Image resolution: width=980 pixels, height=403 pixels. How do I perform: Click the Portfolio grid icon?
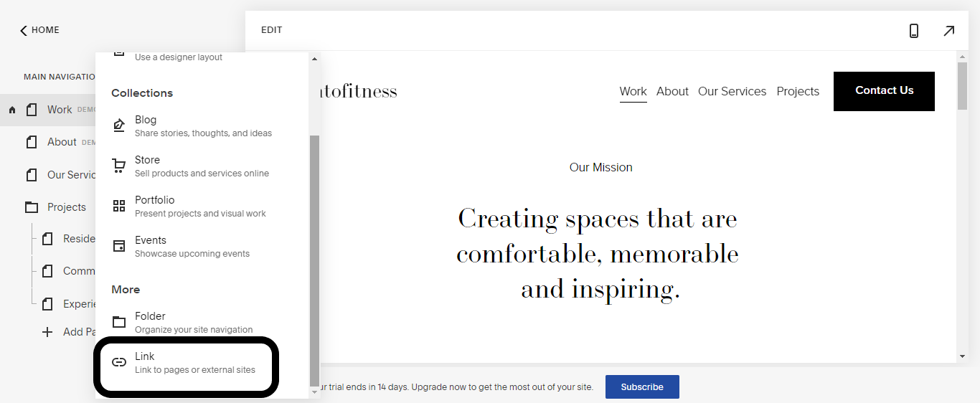(x=119, y=207)
